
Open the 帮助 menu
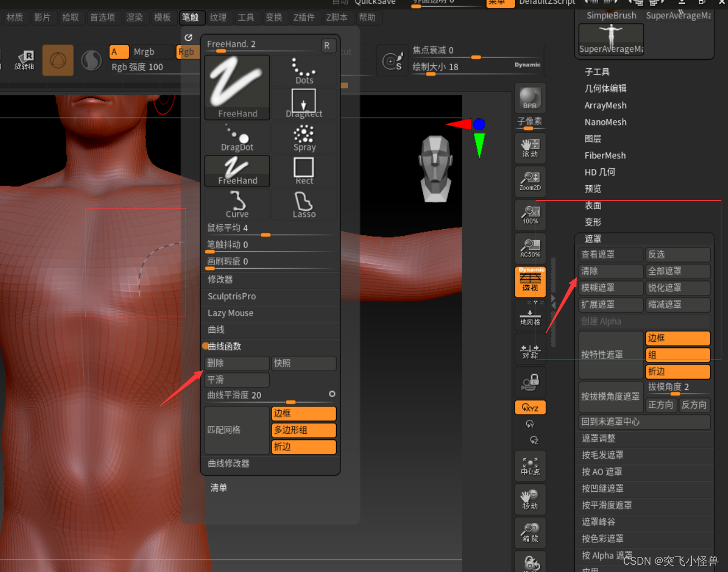(367, 17)
